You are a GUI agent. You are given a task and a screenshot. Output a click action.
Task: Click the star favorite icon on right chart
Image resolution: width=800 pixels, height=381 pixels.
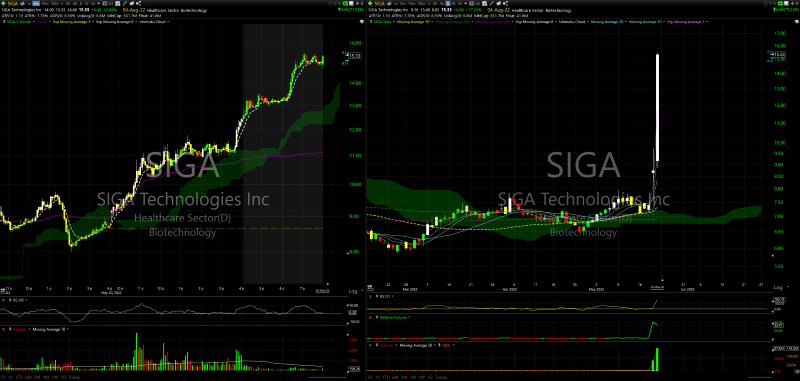[x=765, y=3]
